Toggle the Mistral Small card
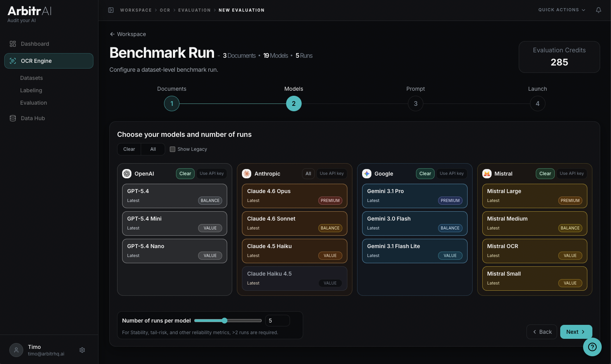This screenshot has width=611, height=364. 535,278
